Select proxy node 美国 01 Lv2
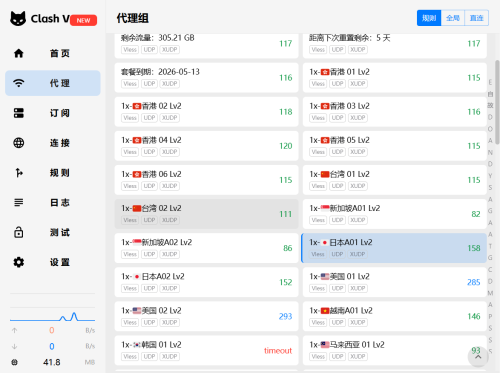500x373 pixels. coord(395,282)
